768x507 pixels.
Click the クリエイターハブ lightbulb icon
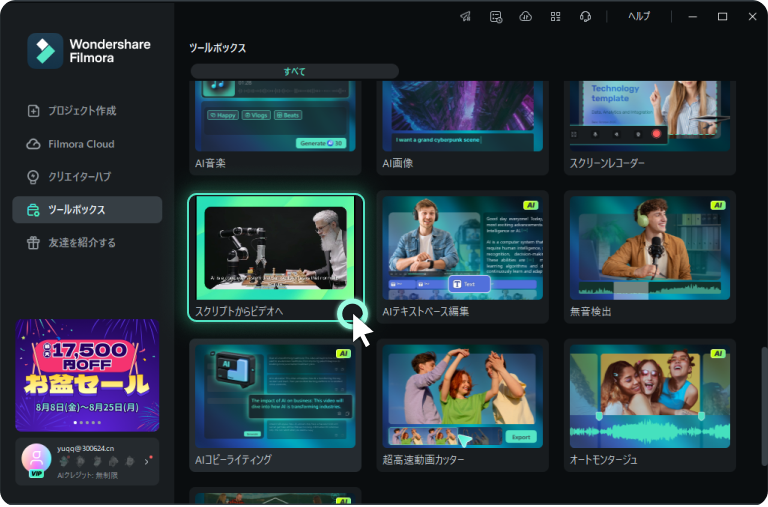tap(33, 177)
